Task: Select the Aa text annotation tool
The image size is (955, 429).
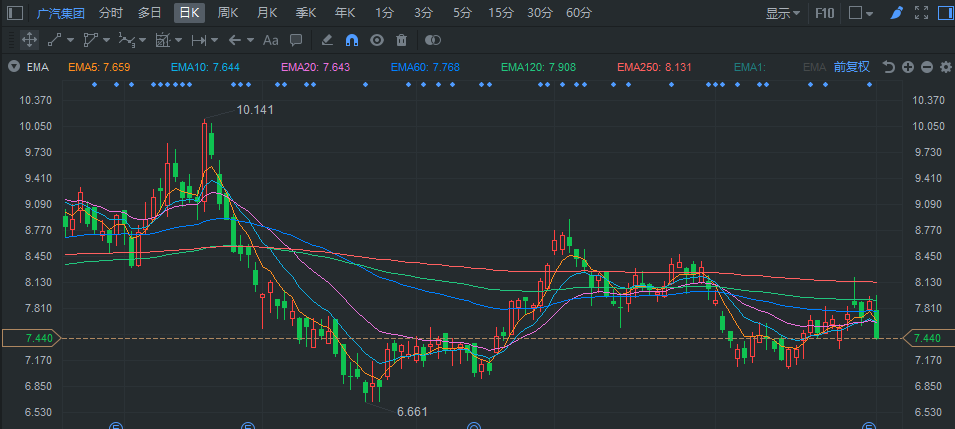Action: click(270, 40)
